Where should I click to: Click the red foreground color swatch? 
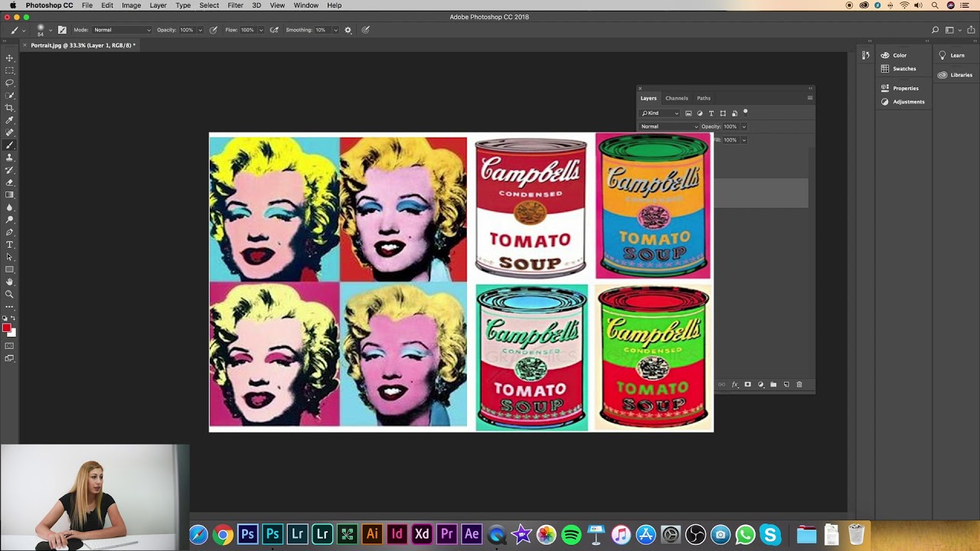pos(7,328)
